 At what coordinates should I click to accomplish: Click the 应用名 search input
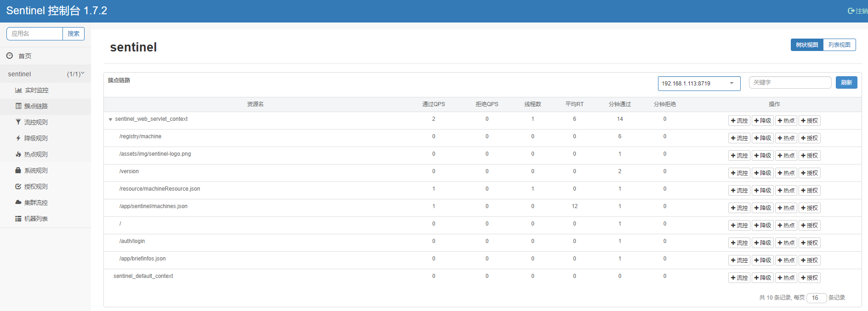34,34
